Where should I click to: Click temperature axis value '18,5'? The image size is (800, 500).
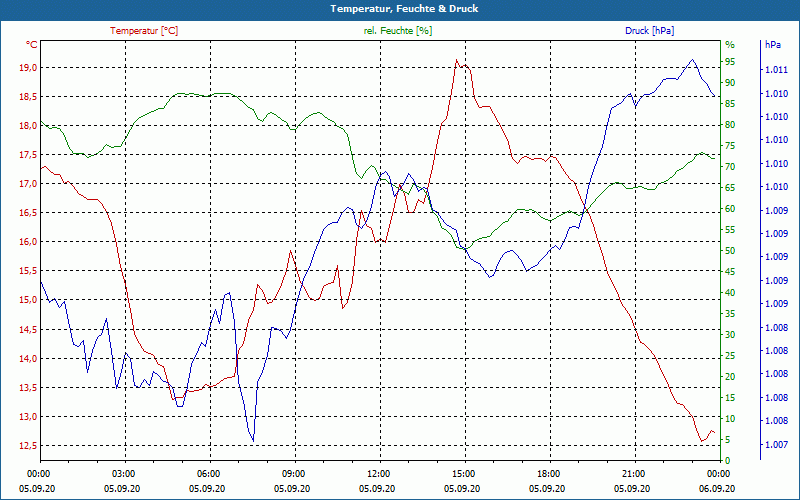pos(28,96)
